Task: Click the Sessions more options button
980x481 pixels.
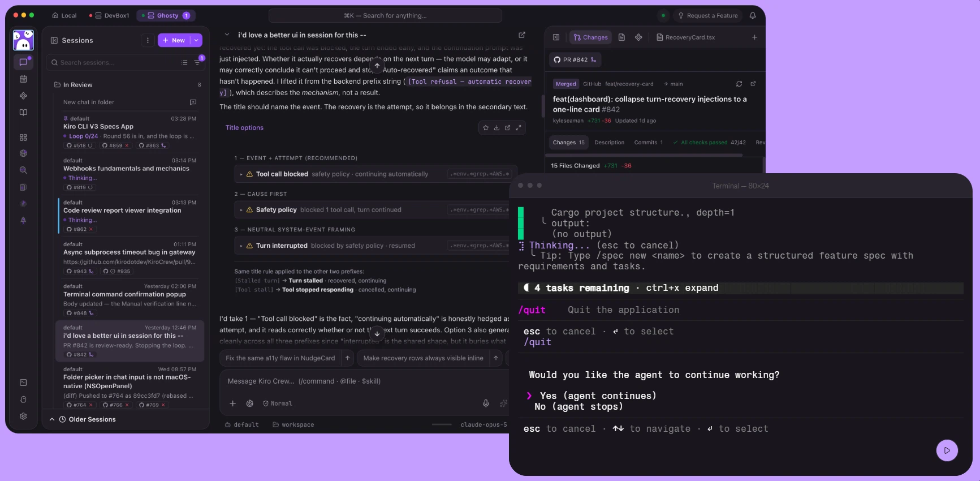Action: pyautogui.click(x=148, y=40)
